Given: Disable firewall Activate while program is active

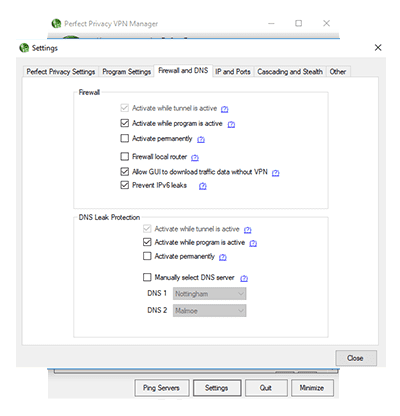Looking at the screenshot, I should click(124, 123).
